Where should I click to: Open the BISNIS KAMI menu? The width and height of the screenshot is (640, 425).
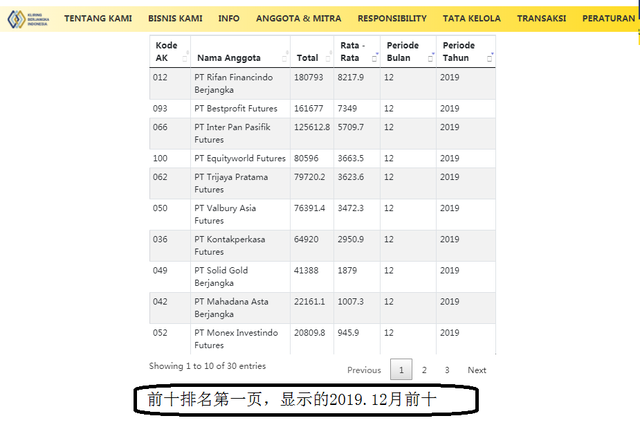pos(175,18)
